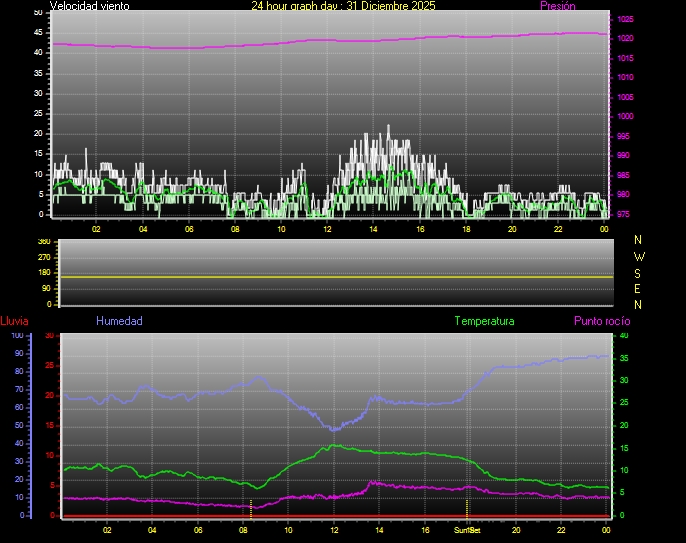686x543 pixels.
Task: Click the humidity curve dip at hour 12
Action: click(334, 428)
